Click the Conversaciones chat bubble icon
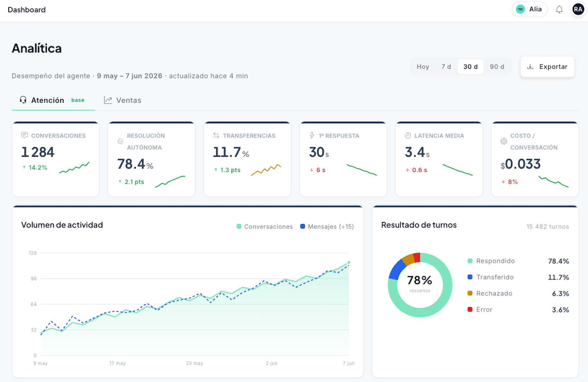The width and height of the screenshot is (588, 382). (x=24, y=135)
